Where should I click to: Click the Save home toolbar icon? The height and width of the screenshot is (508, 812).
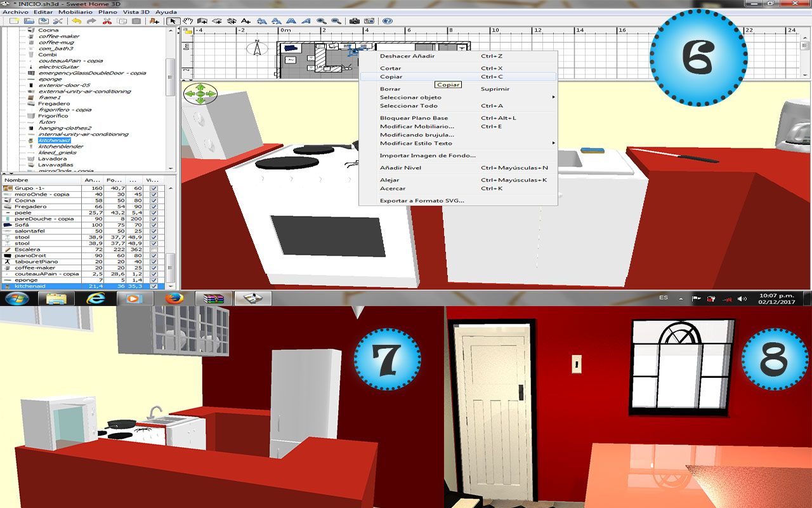pos(43,21)
